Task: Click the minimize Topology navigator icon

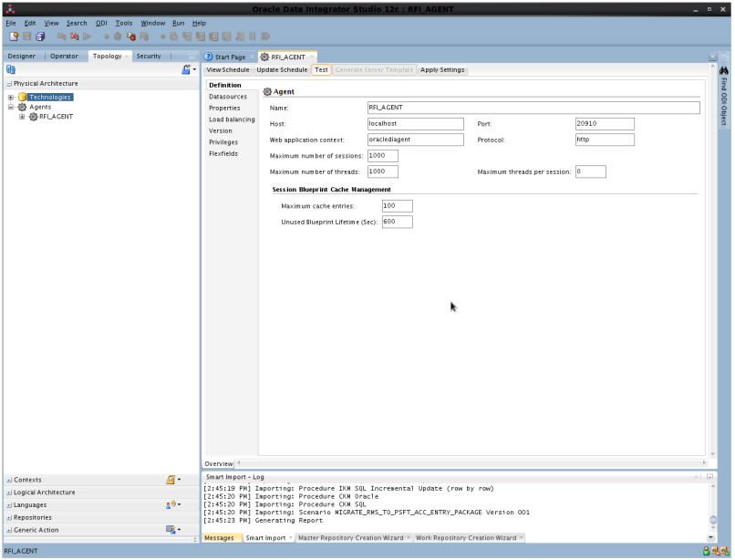Action: click(x=192, y=57)
